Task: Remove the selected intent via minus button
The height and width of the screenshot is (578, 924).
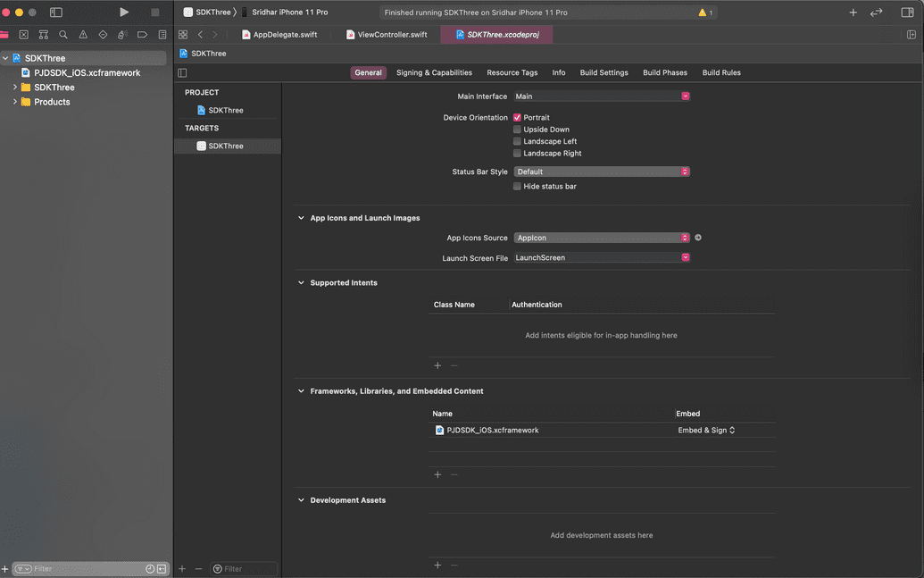Action: (x=454, y=365)
